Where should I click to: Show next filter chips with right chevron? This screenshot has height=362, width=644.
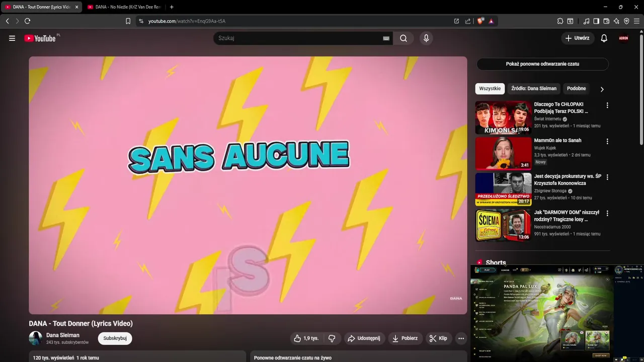602,89
